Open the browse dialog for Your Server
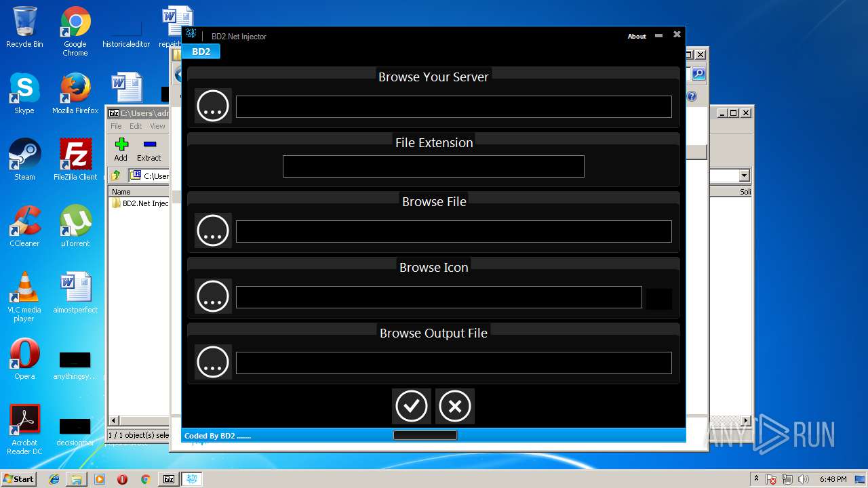This screenshot has height=488, width=868. (x=213, y=106)
